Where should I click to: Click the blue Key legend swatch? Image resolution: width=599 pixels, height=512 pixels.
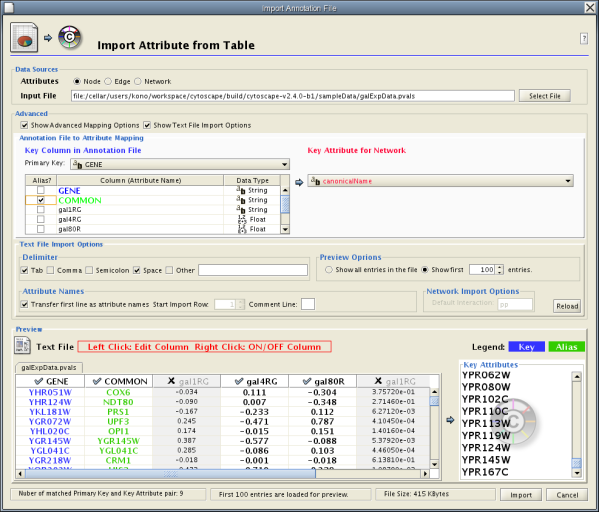pyautogui.click(x=526, y=347)
